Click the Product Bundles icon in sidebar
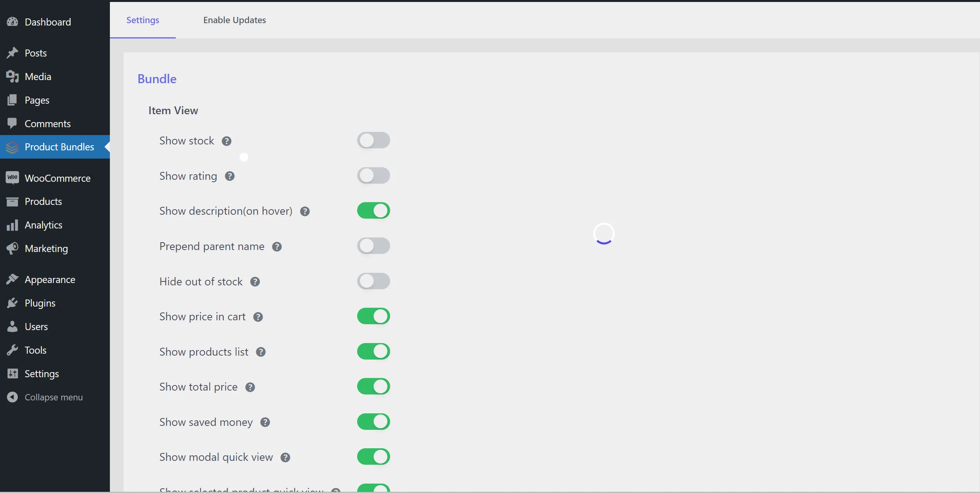This screenshot has width=980, height=493. [x=12, y=146]
